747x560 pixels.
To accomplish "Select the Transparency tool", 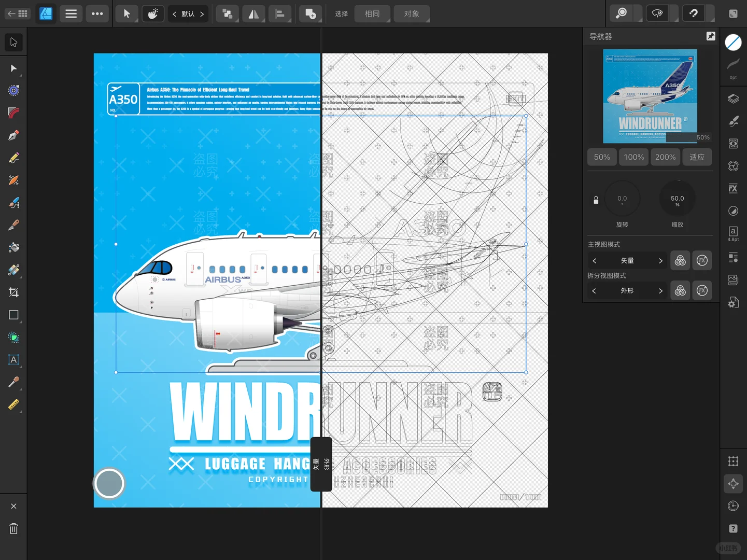I will point(13,270).
